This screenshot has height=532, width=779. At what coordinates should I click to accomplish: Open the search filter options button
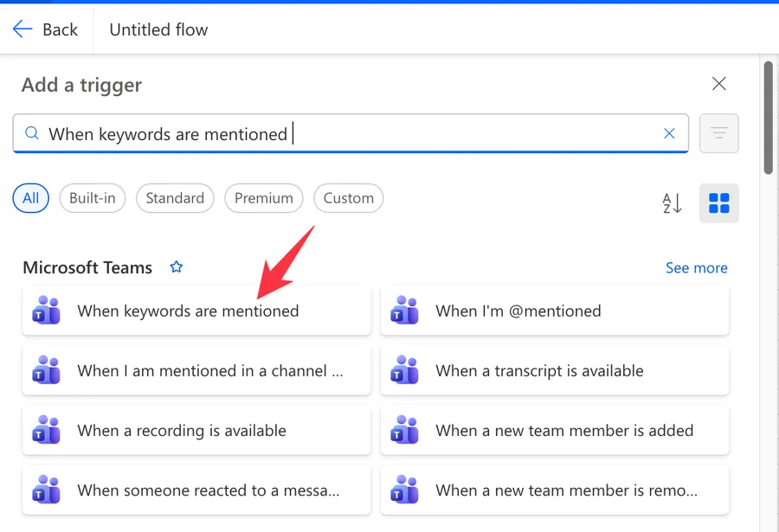pyautogui.click(x=719, y=133)
